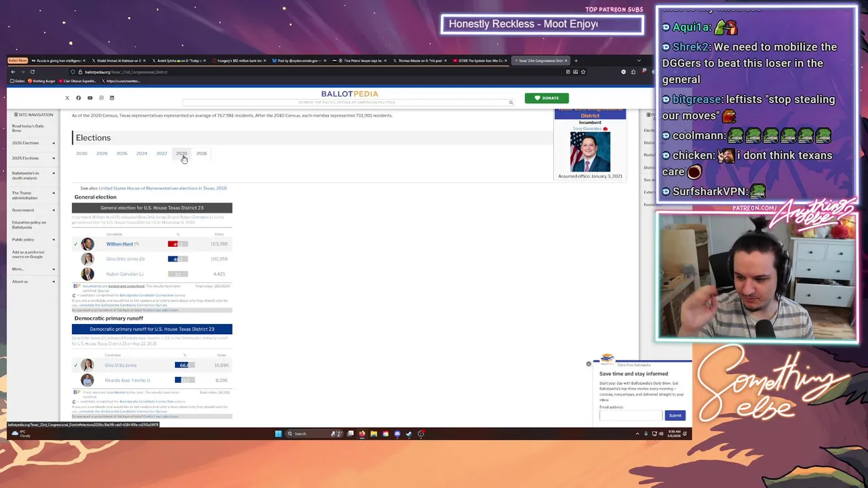This screenshot has width=868, height=488.
Task: Select the 2026 elections tab
Action: [121, 154]
